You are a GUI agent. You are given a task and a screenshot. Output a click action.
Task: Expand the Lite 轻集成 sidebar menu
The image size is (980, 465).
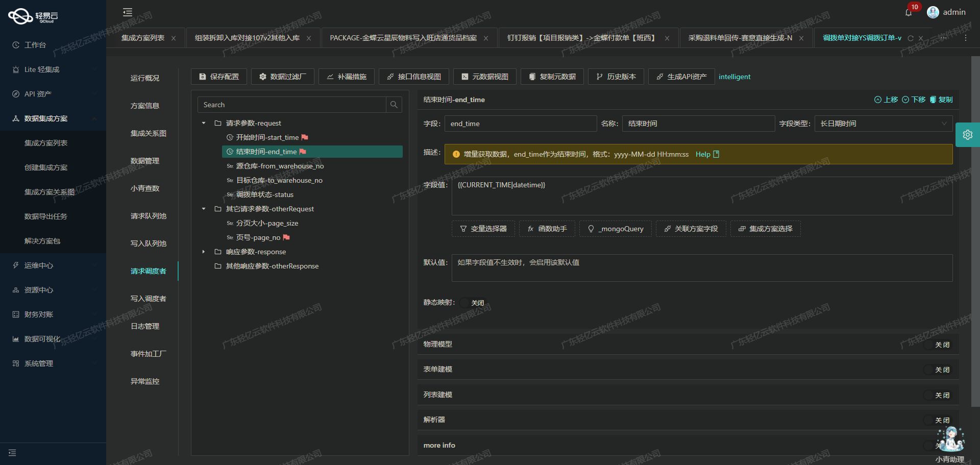[53, 69]
